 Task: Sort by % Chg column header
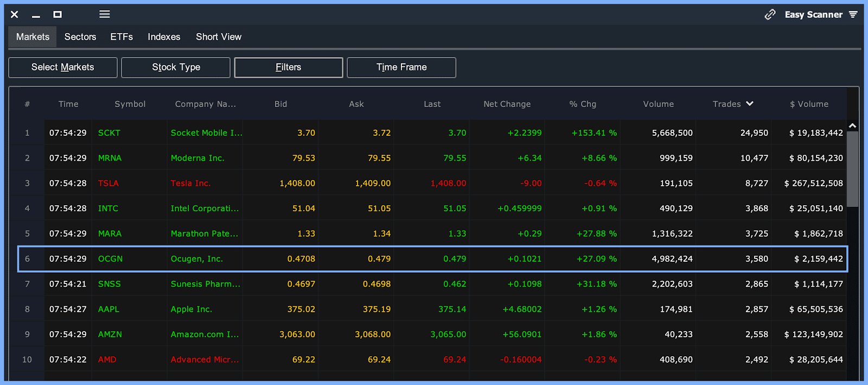click(583, 104)
